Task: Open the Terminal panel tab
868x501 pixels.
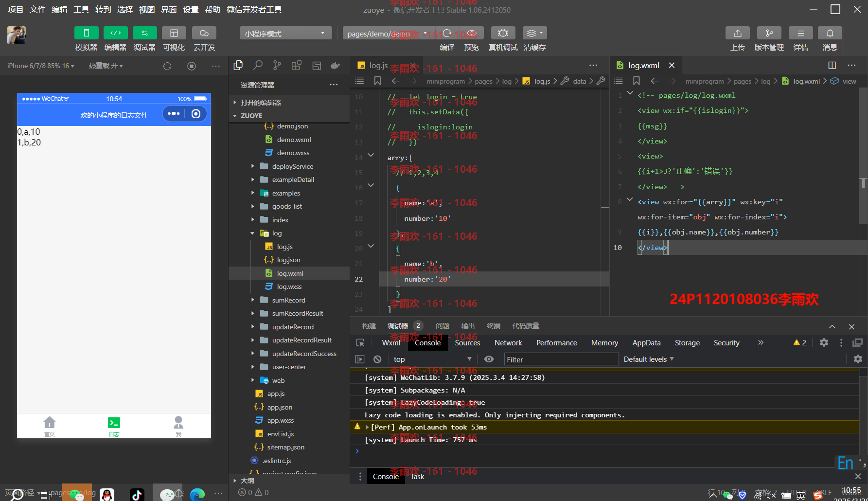Action: point(493,326)
